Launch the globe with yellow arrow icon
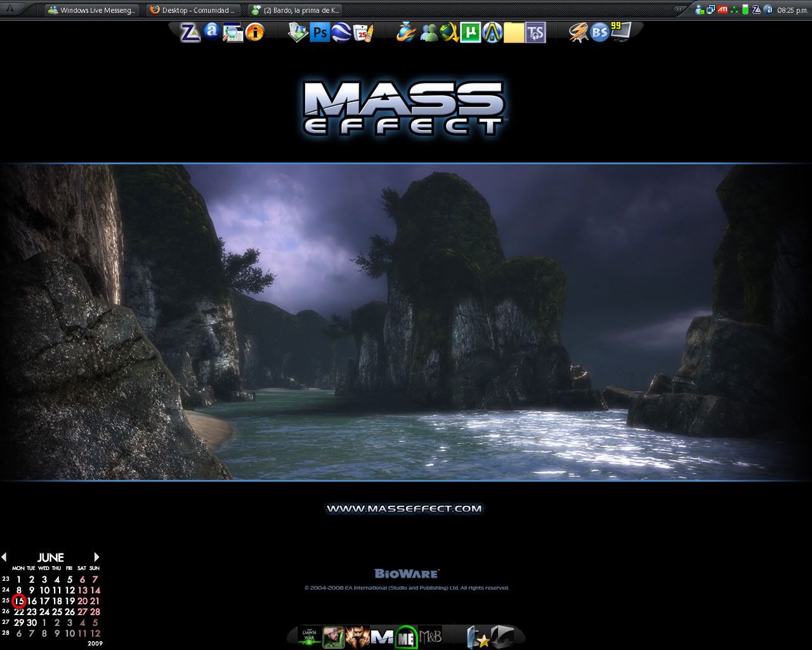 pyautogui.click(x=450, y=32)
